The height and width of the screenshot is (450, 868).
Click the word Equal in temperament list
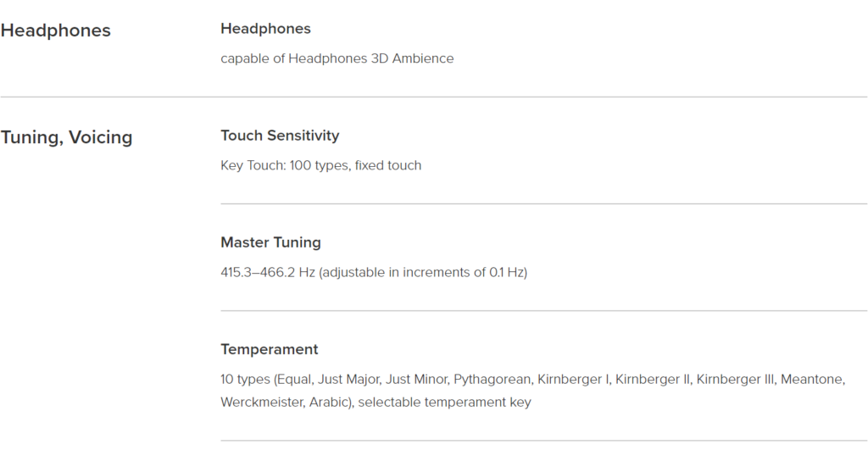coord(293,379)
